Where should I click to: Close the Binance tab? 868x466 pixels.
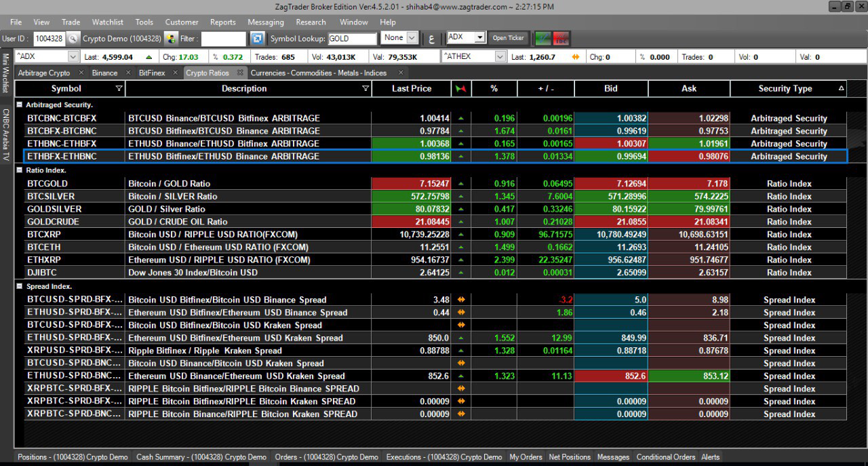(x=130, y=73)
